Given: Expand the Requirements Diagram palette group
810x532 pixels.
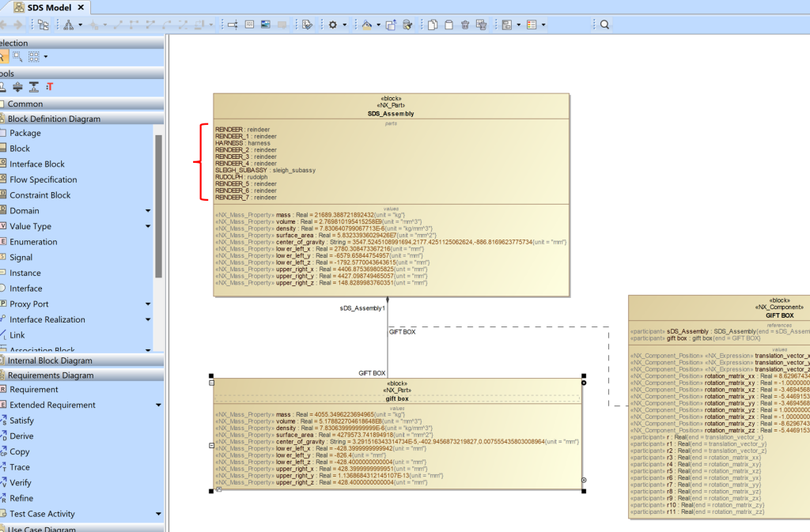Looking at the screenshot, I should [82, 375].
